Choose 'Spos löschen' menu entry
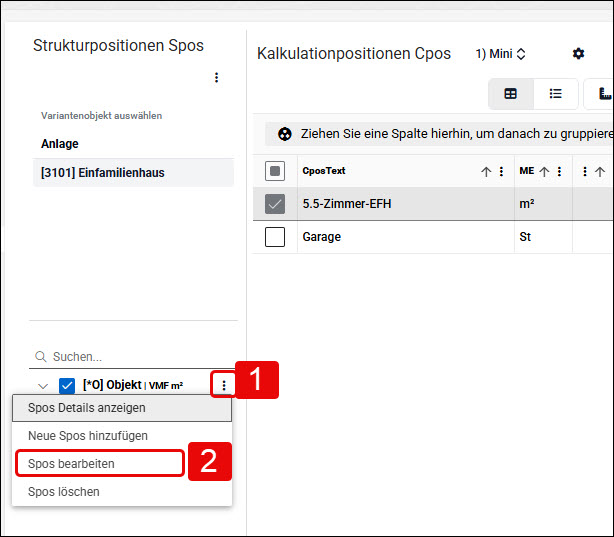This screenshot has height=537, width=614. 122,492
